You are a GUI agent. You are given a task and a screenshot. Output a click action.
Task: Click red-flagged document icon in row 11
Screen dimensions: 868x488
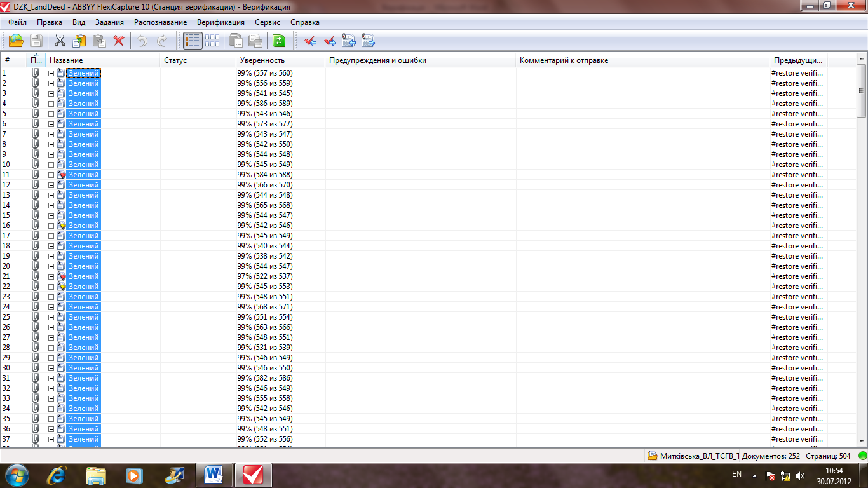[x=61, y=175]
